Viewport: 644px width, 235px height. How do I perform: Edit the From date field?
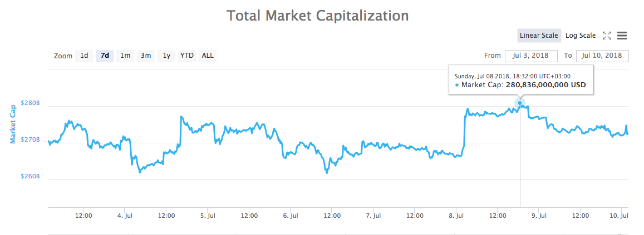tap(531, 56)
